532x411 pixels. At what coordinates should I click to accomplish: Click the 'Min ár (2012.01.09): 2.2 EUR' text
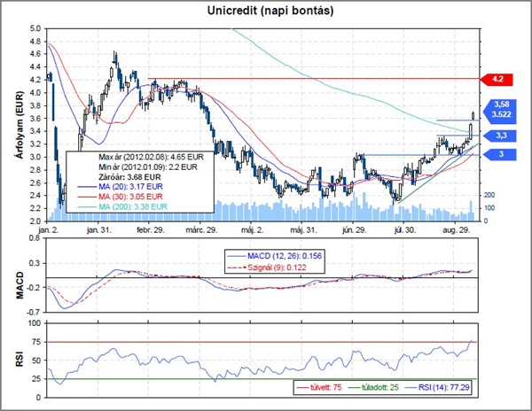[x=148, y=167]
